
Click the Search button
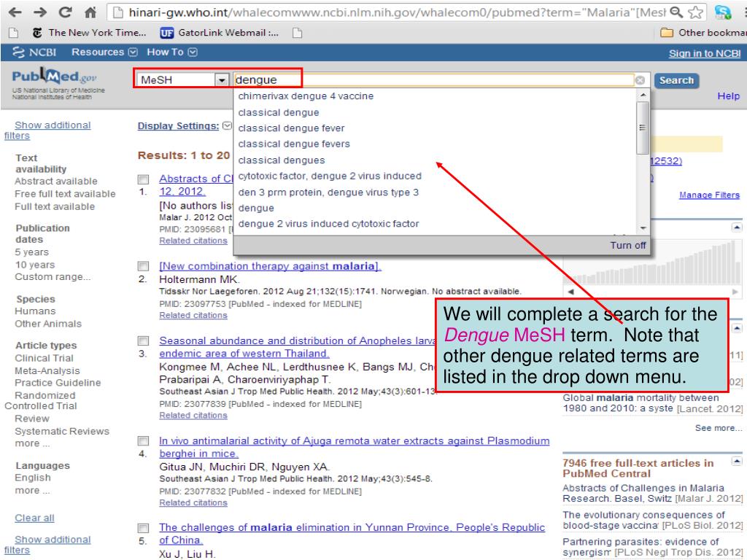pos(676,80)
